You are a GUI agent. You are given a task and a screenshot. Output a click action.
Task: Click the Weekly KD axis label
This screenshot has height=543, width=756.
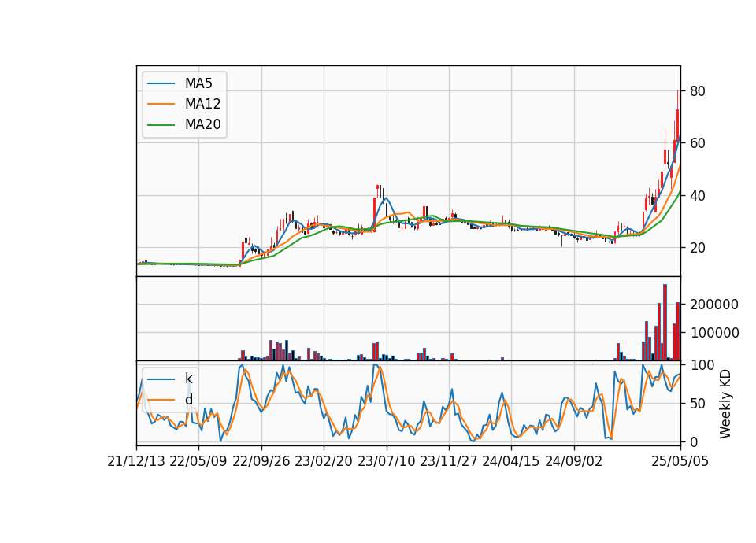(725, 404)
